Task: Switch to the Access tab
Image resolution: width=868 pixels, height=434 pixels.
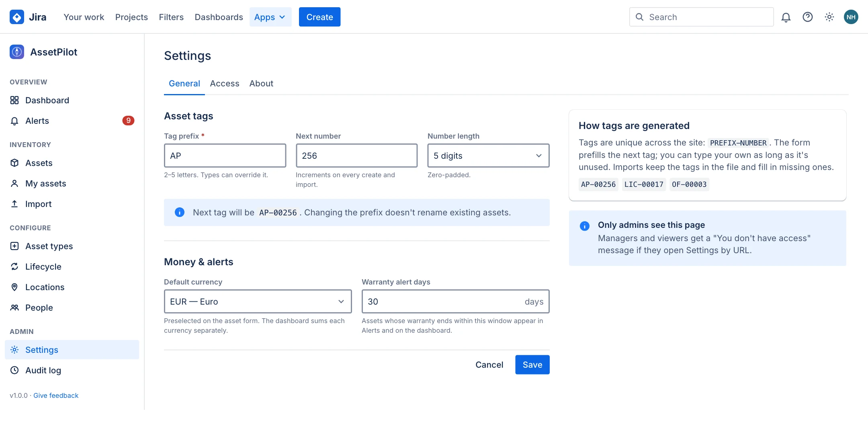Action: coord(225,83)
